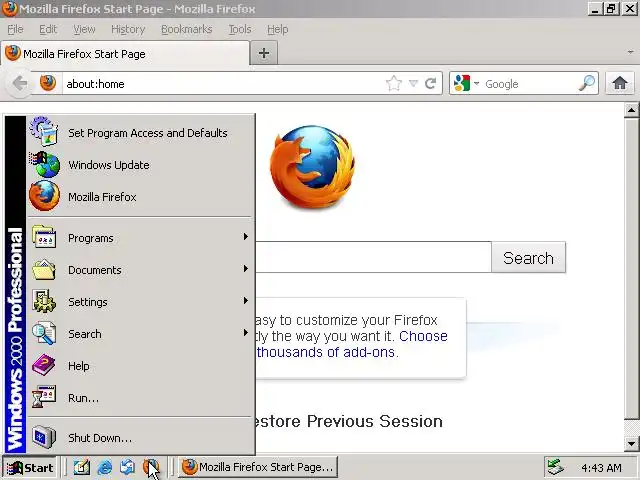Click the magnifying glass in Google search box
This screenshot has height=480, width=640.
click(587, 83)
